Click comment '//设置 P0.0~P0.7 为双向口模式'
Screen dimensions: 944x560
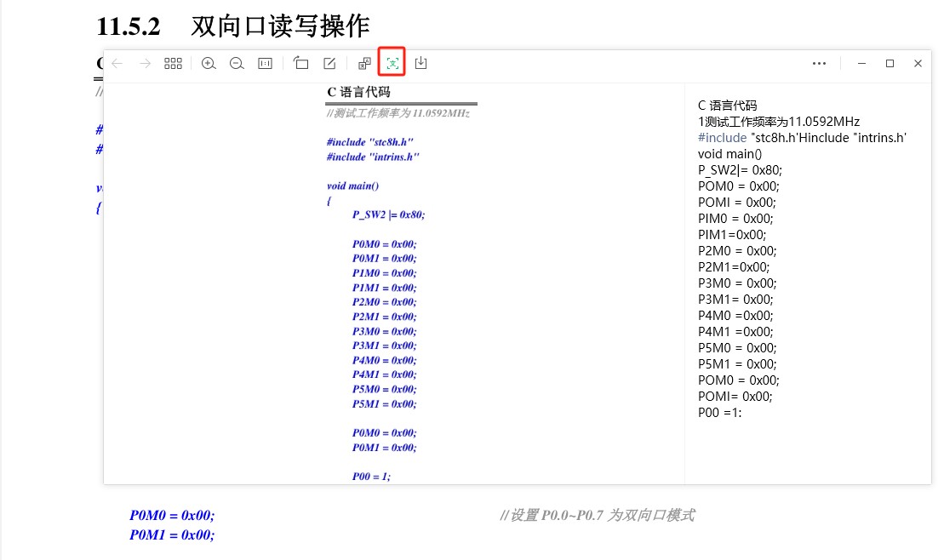[598, 516]
